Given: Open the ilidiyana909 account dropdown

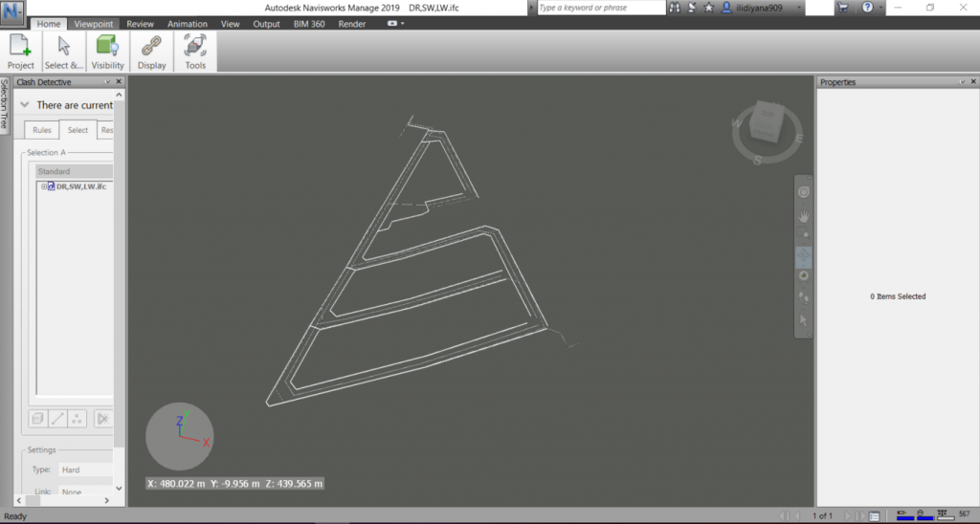Looking at the screenshot, I should 762,8.
